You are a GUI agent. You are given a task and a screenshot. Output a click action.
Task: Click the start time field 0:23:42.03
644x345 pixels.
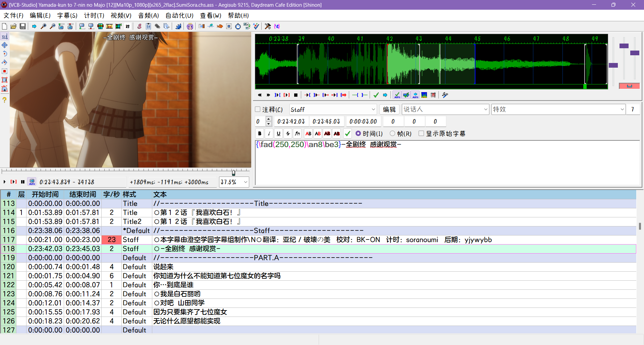click(291, 121)
